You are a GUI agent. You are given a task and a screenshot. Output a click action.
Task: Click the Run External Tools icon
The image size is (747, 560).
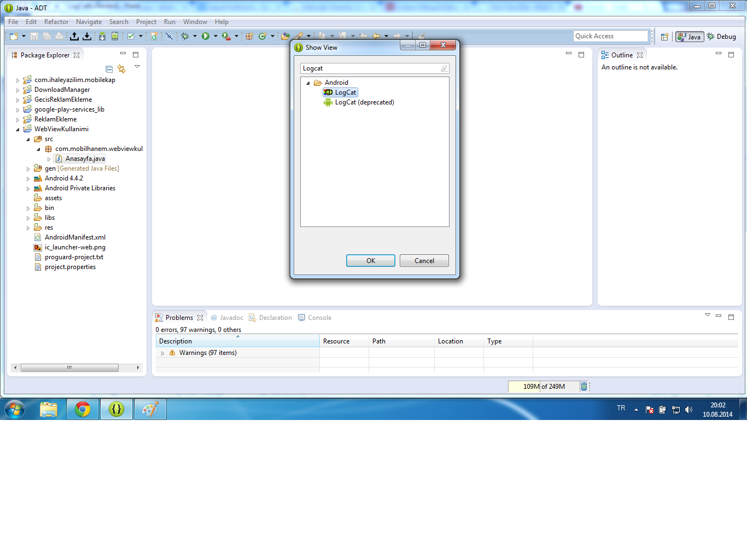click(226, 36)
